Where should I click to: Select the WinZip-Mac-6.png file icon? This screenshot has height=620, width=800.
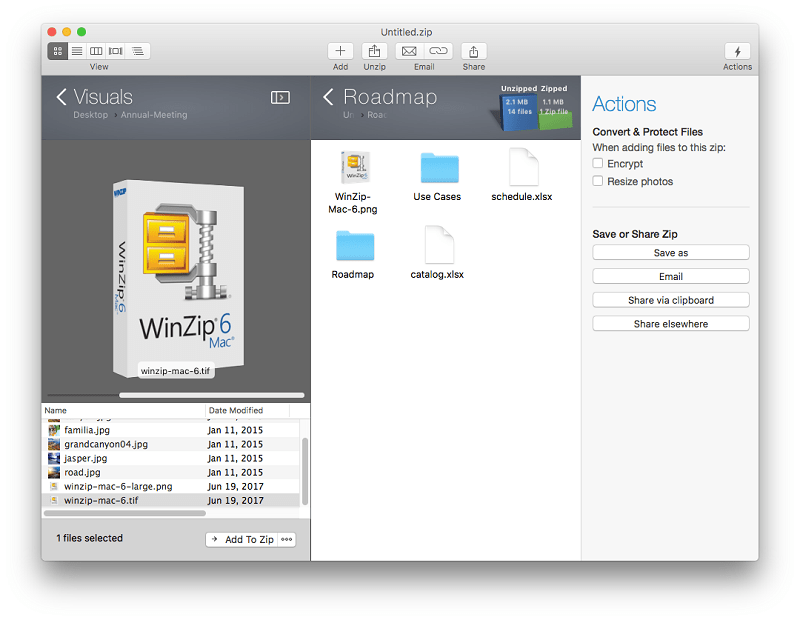[x=355, y=167]
